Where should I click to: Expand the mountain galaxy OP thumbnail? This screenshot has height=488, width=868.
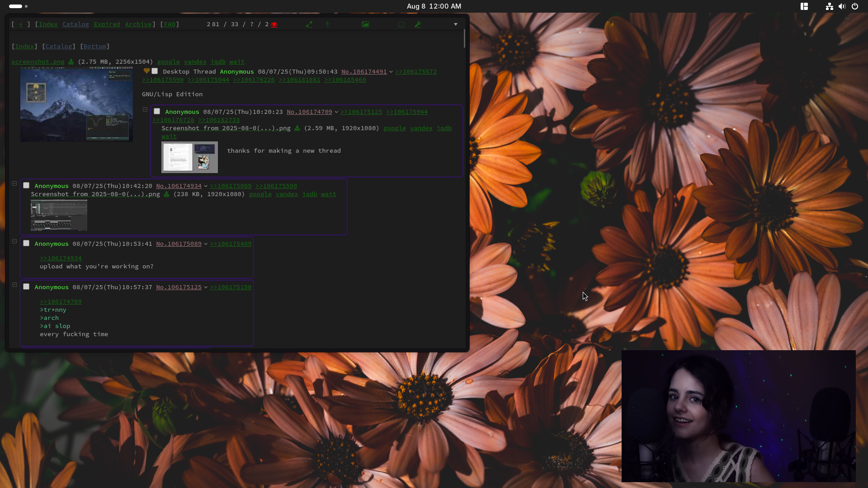pyautogui.click(x=76, y=104)
